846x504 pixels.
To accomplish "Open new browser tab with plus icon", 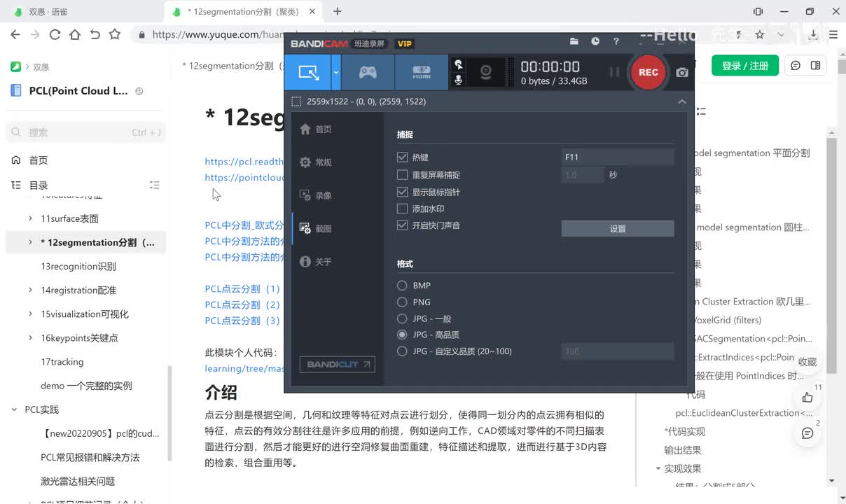I will point(338,11).
